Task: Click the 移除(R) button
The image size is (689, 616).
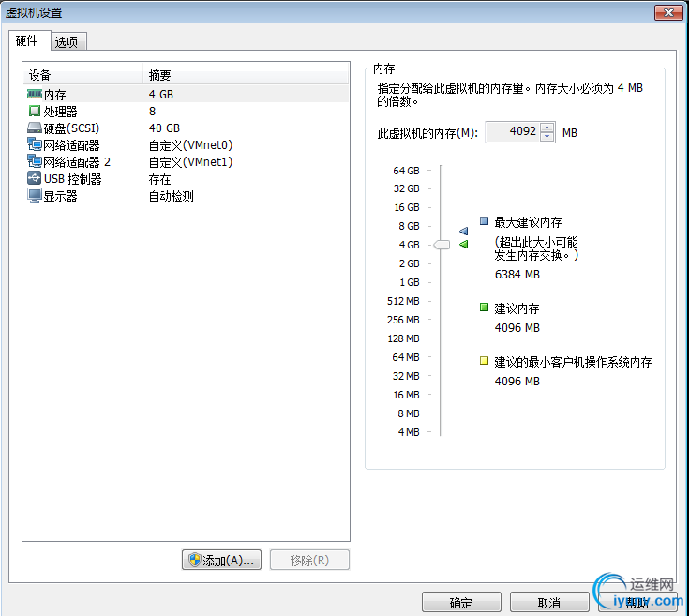Action: 309,560
